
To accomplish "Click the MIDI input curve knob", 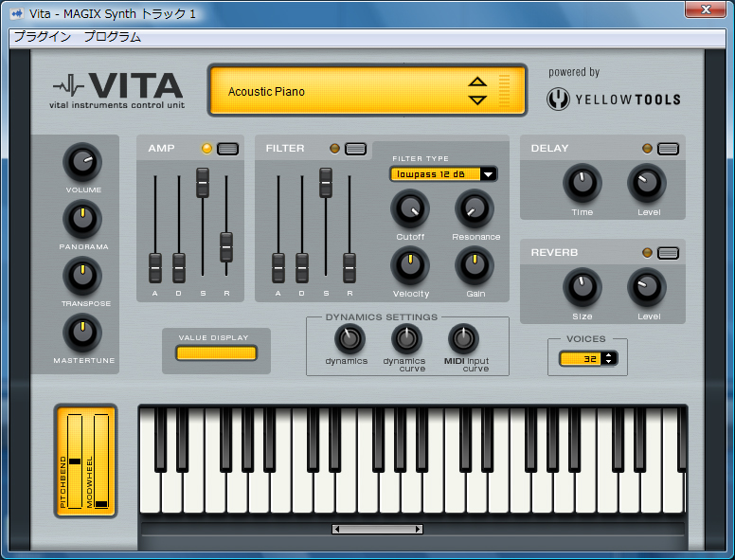I will pos(463,338).
